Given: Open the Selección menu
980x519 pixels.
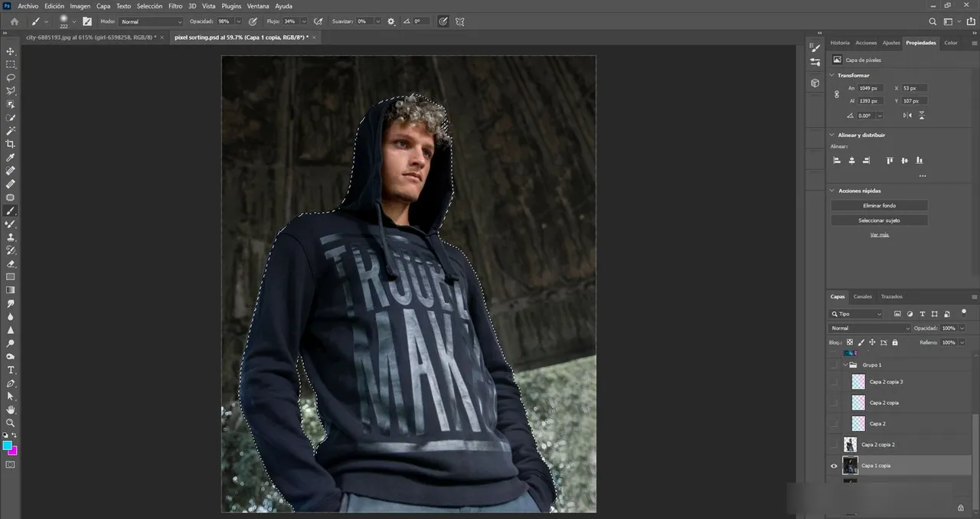Looking at the screenshot, I should coord(149,5).
